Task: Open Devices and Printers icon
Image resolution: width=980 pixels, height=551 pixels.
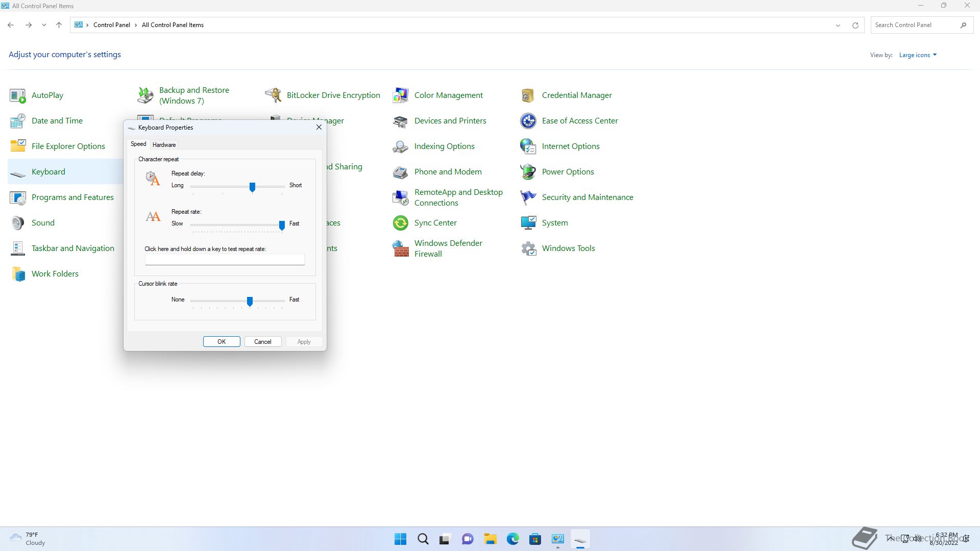Action: tap(401, 121)
